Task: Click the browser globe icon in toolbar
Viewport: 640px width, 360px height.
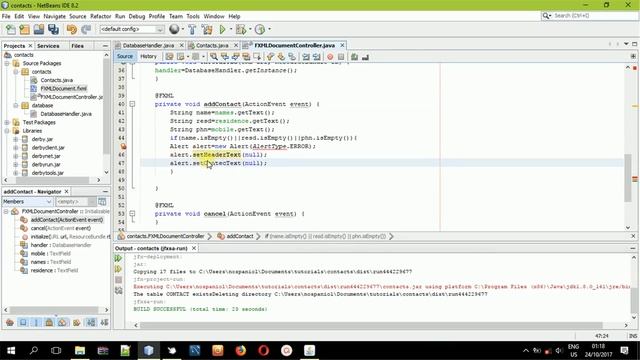Action: pyautogui.click(x=174, y=29)
